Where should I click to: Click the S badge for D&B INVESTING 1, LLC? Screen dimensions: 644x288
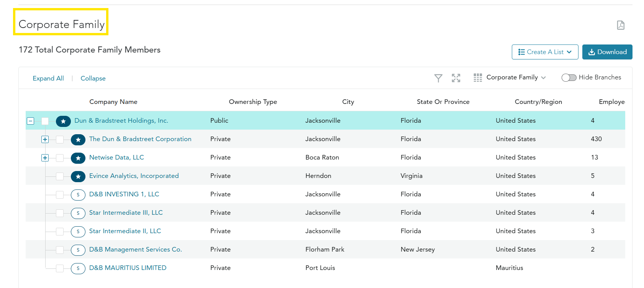click(x=78, y=195)
